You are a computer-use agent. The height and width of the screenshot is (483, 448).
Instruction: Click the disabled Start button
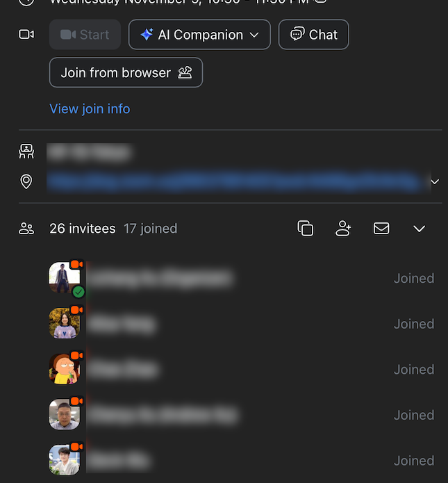pos(85,35)
